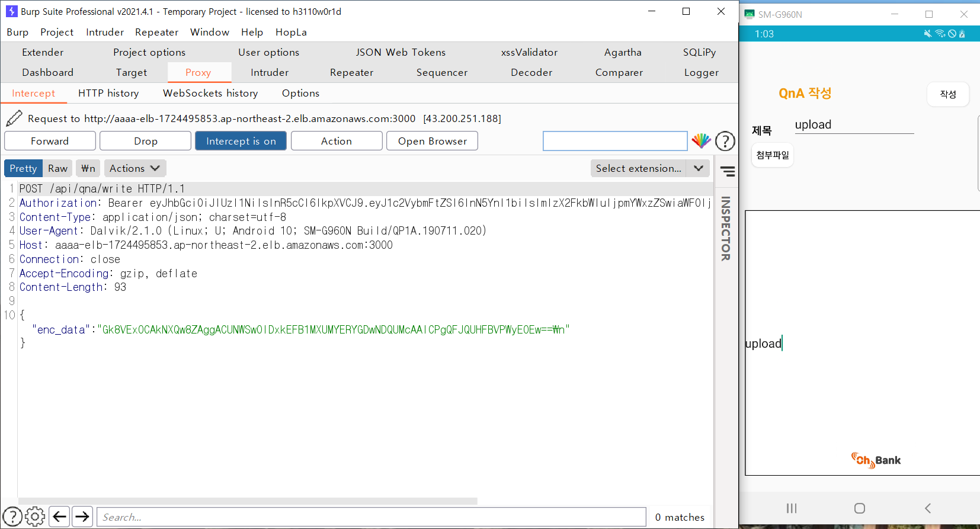Go to previous search match arrow
The height and width of the screenshot is (529, 980).
click(x=59, y=517)
